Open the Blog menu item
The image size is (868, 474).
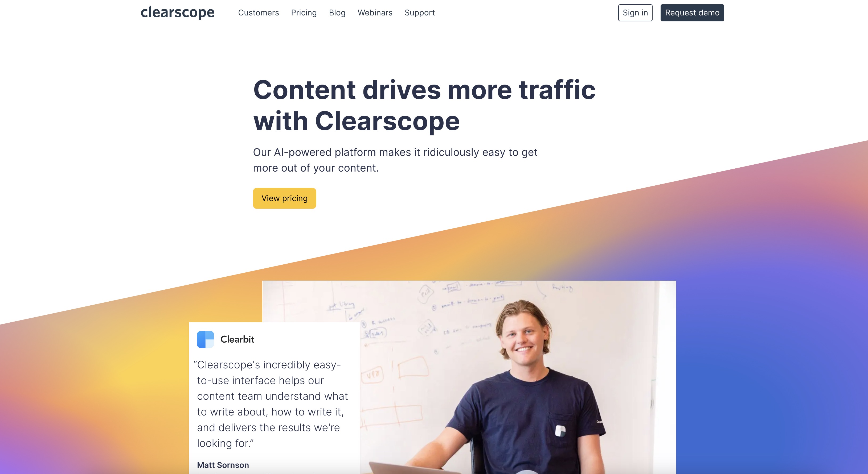(338, 12)
